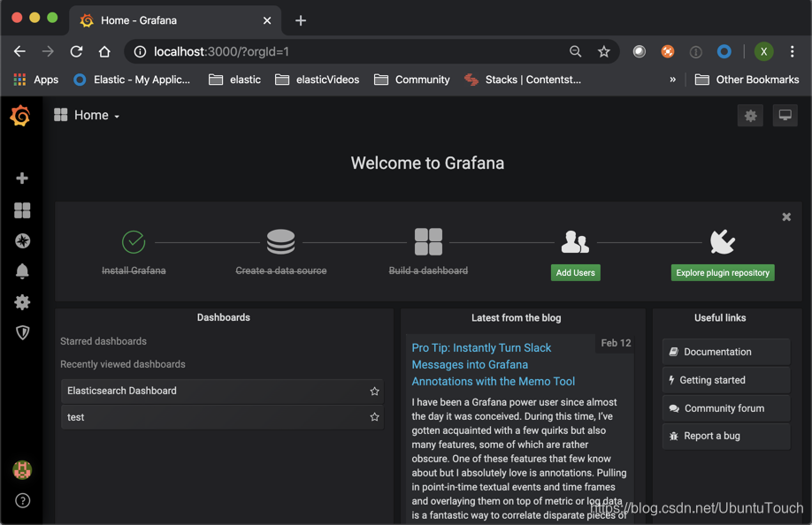Dismiss the getting started panel with X

pos(786,217)
